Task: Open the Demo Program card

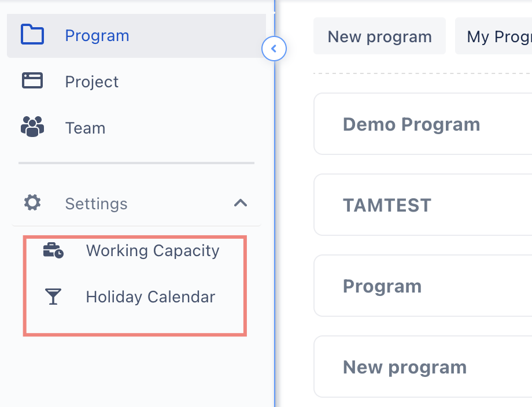Action: [411, 124]
